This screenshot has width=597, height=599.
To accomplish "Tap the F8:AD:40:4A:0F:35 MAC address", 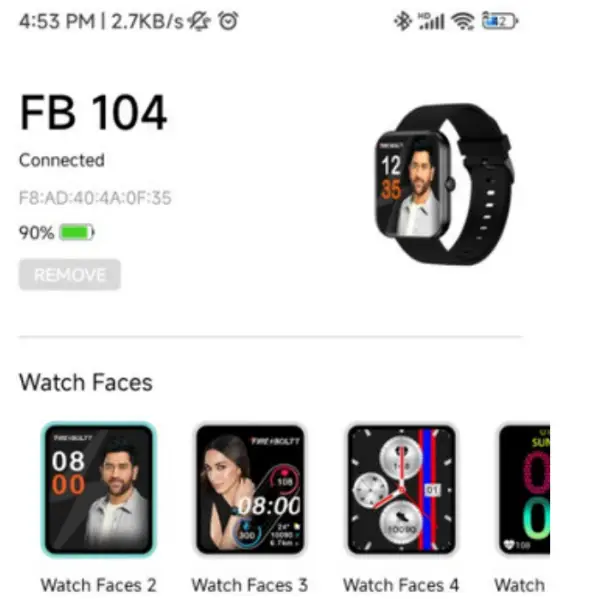I will [95, 198].
